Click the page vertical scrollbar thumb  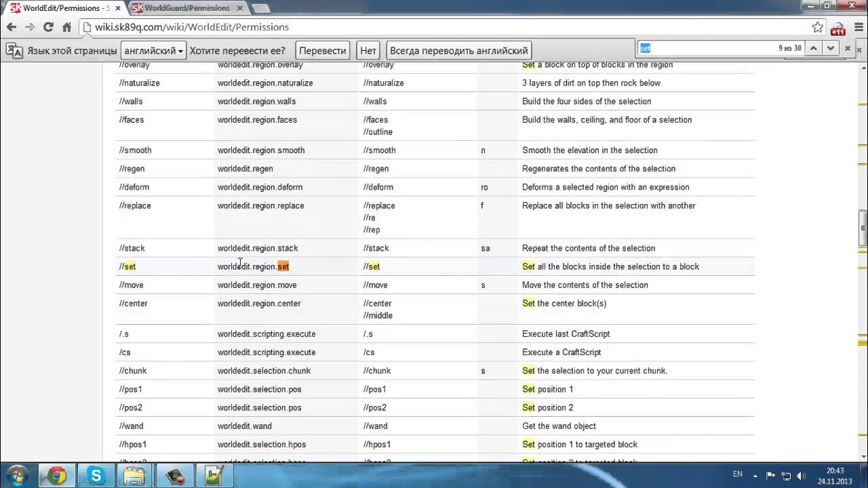pyautogui.click(x=863, y=227)
